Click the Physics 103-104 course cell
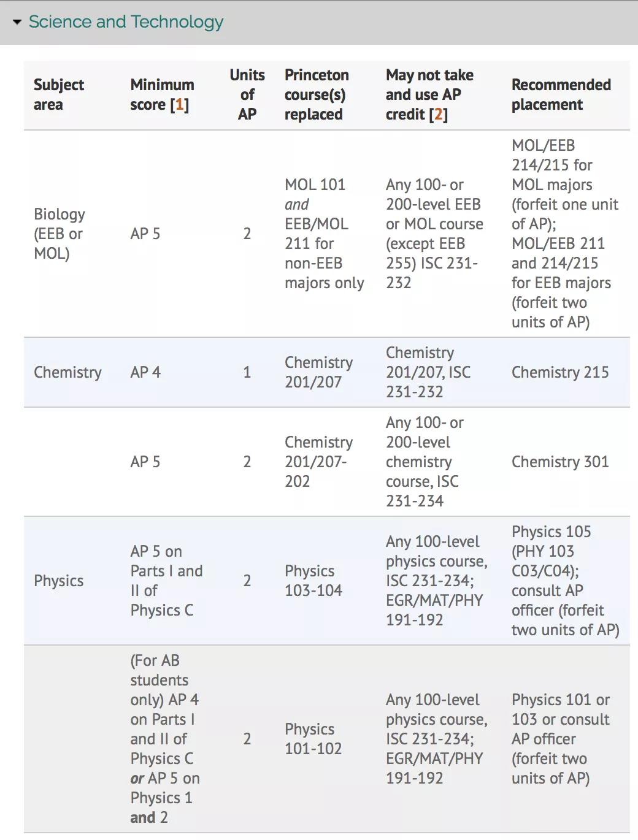 click(x=313, y=581)
